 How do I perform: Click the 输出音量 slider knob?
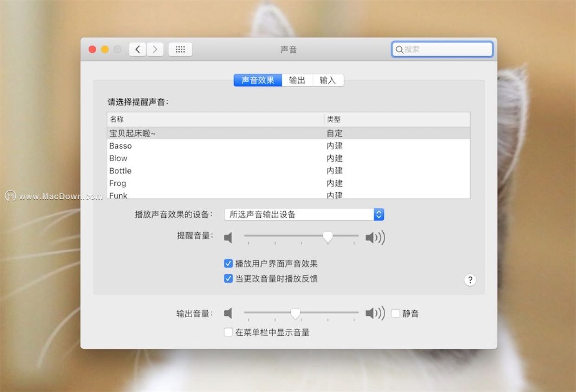click(295, 314)
